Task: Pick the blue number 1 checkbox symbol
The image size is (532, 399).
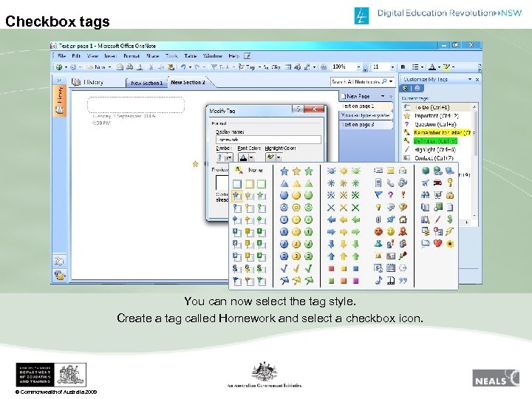Action: tap(237, 233)
